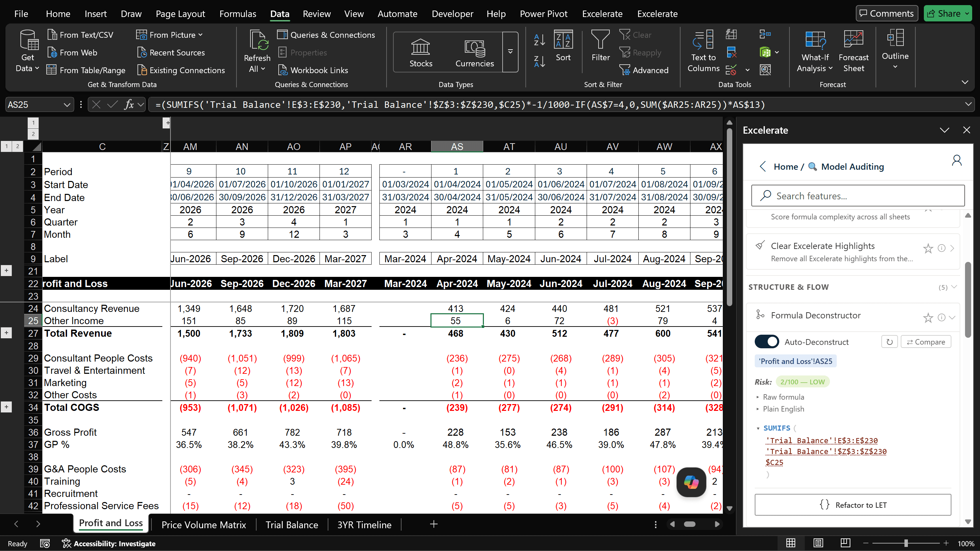Viewport: 980px width, 551px height.
Task: Open the Price Volume Matrix sheet
Action: tap(203, 525)
